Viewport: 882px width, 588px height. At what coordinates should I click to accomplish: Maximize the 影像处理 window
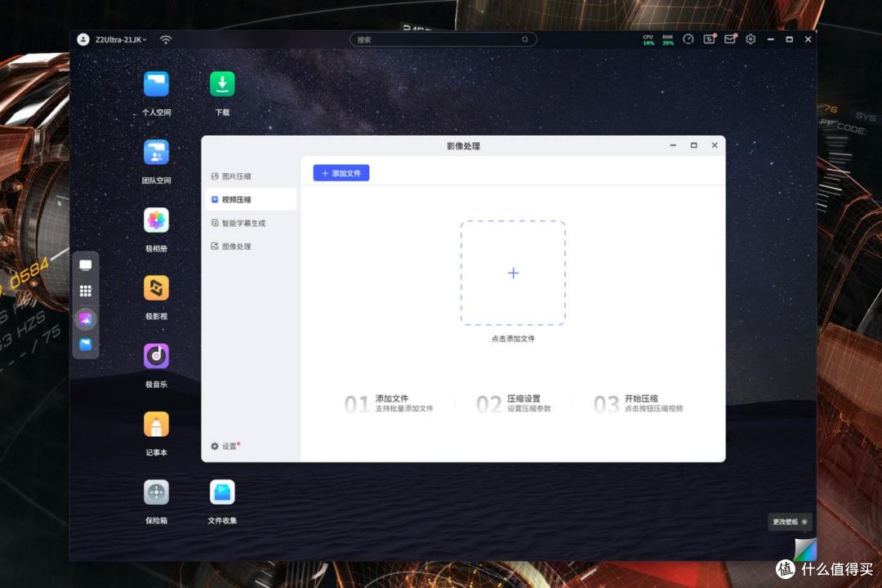coord(693,145)
